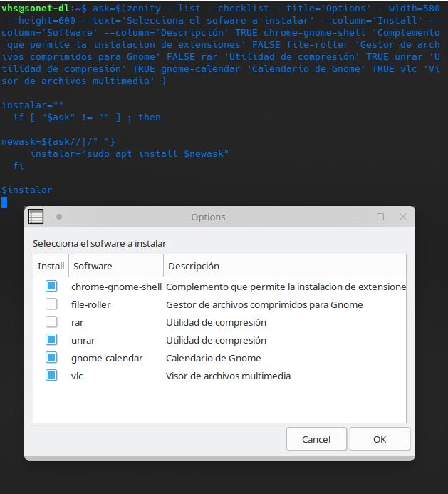Uncheck the gnome-calendar install checkbox
Viewport: 448px width, 494px height.
(51, 358)
